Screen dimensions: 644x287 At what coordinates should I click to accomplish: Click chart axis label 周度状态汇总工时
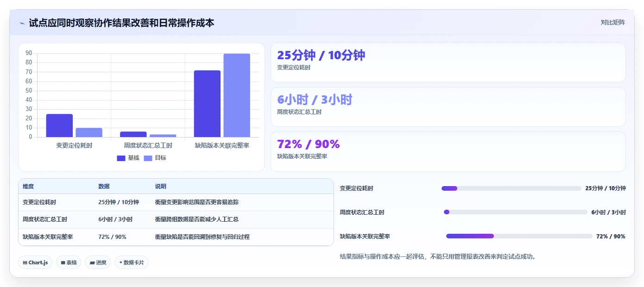point(148,145)
